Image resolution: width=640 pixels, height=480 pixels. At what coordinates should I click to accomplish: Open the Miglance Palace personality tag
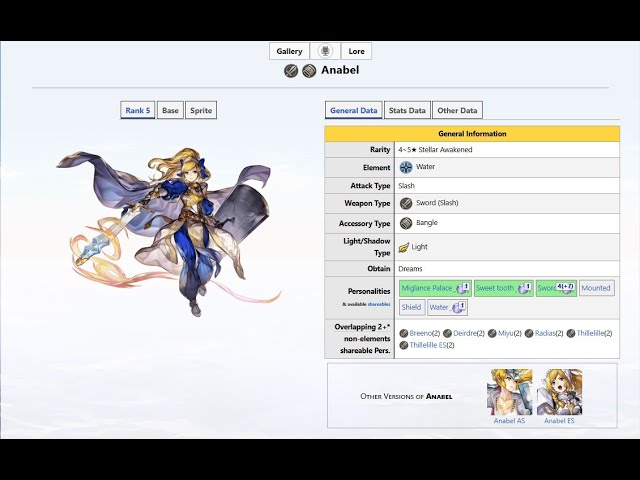click(x=436, y=288)
